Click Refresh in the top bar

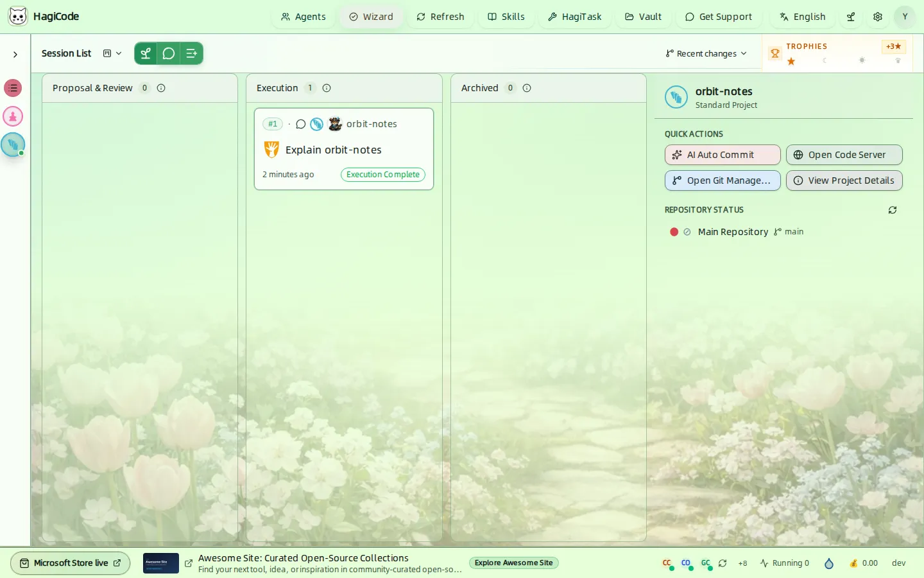pos(440,17)
